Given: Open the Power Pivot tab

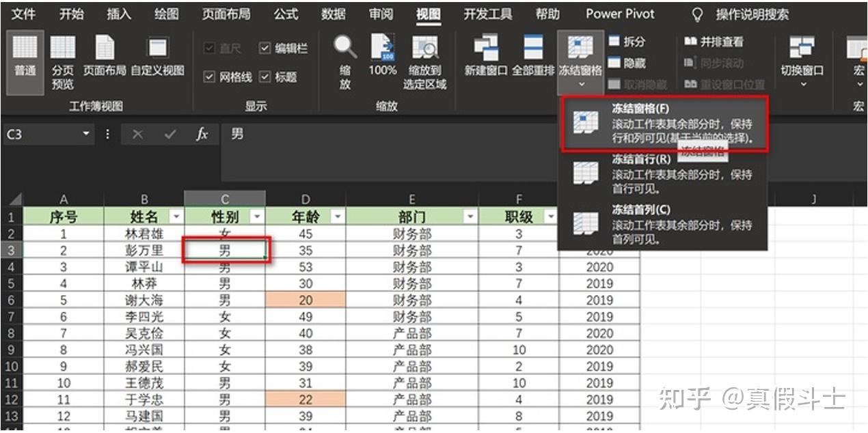Looking at the screenshot, I should (x=620, y=14).
